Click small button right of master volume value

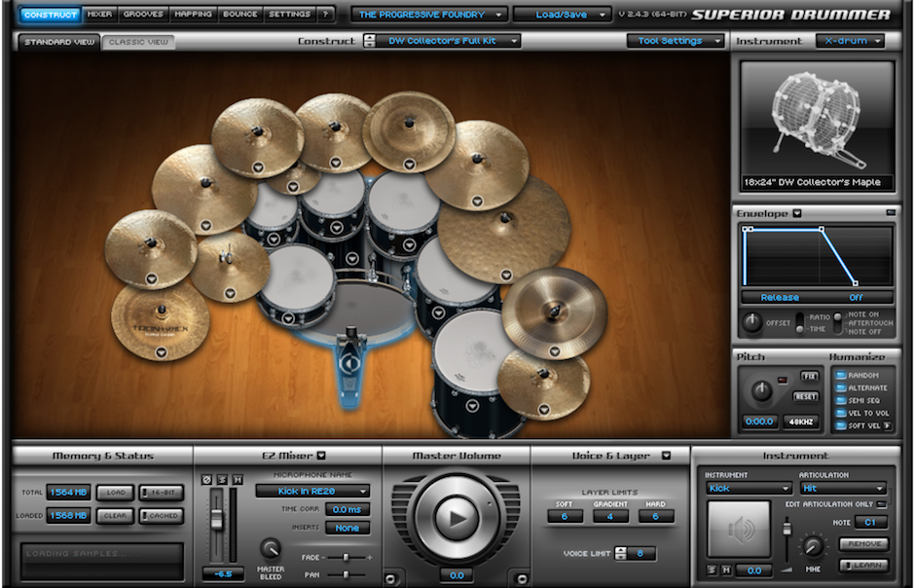(x=521, y=578)
